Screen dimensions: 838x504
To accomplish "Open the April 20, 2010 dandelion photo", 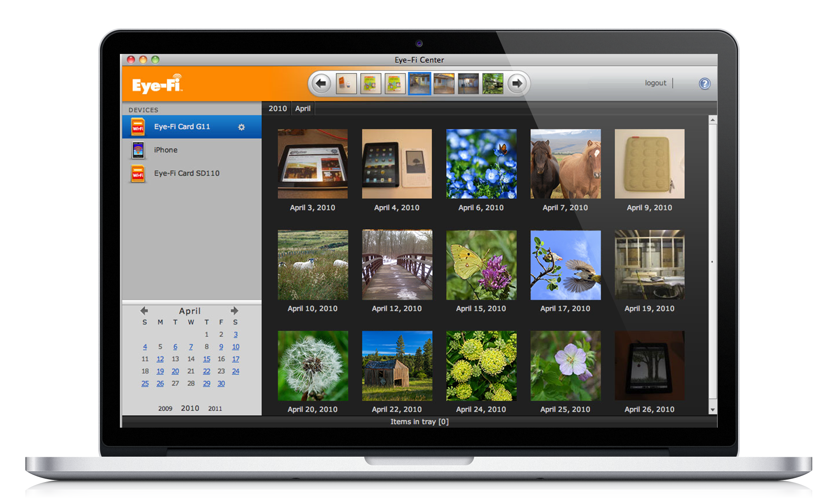I will tap(313, 366).
